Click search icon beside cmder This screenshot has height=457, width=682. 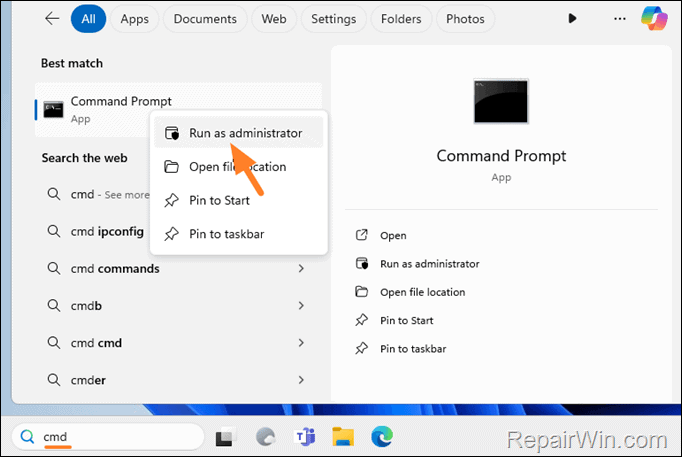[54, 380]
